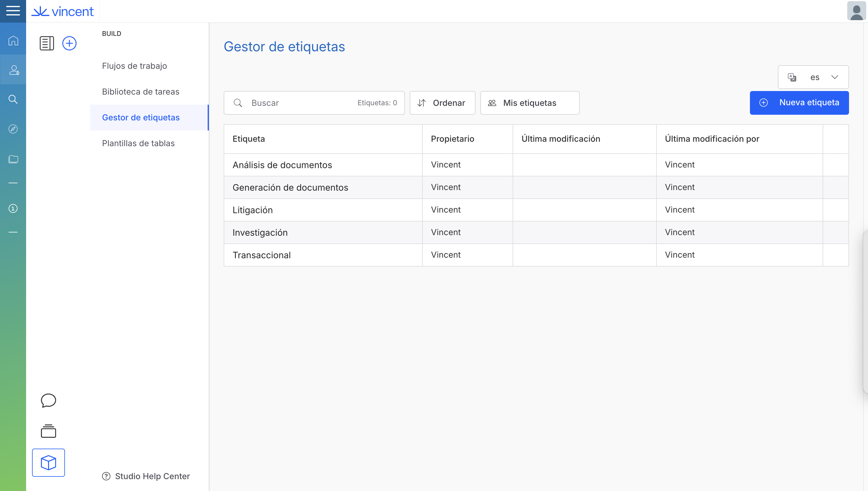
Task: Select Plantillas de tablas menu item
Action: click(138, 143)
